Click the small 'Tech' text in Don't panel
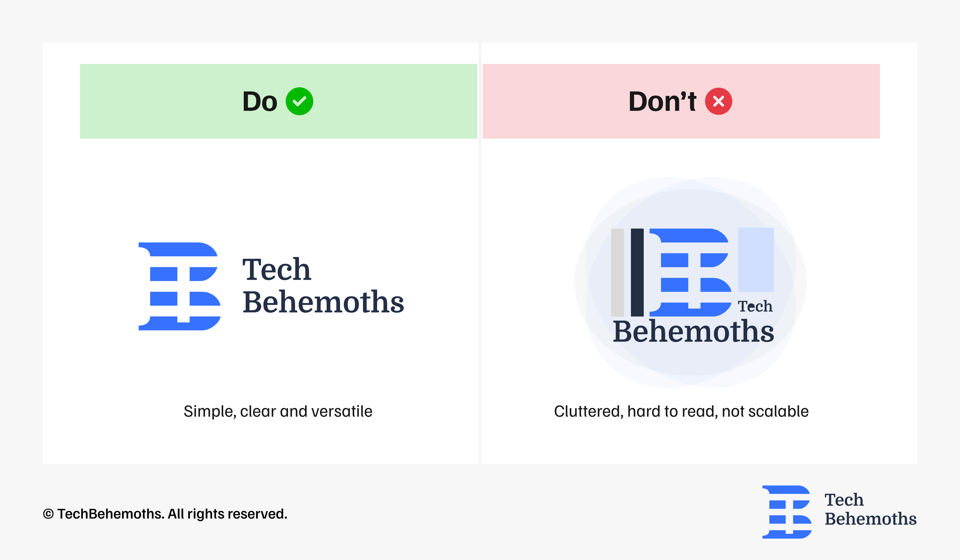Screen dimensions: 960x560 (755, 306)
